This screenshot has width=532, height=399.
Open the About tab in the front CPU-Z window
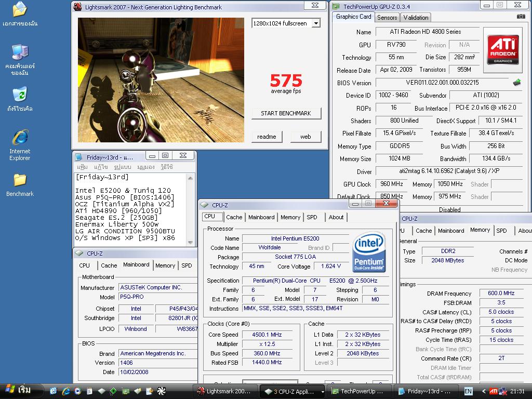coord(336,217)
